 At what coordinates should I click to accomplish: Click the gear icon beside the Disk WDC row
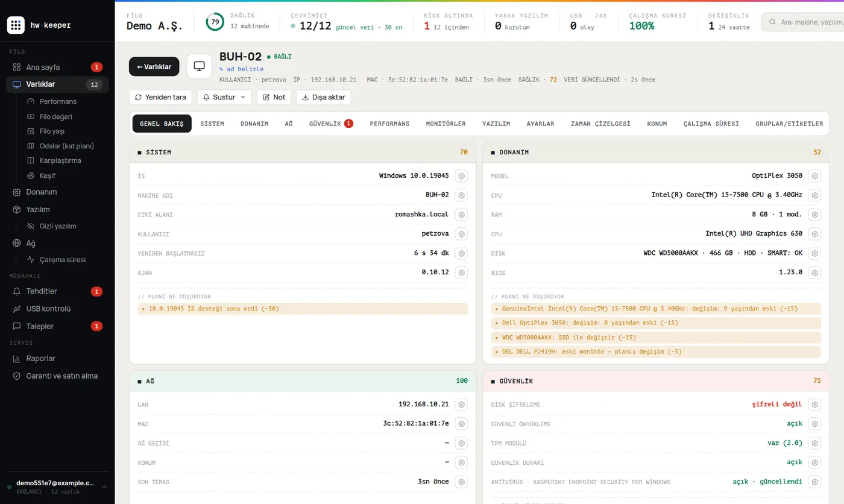coord(814,253)
